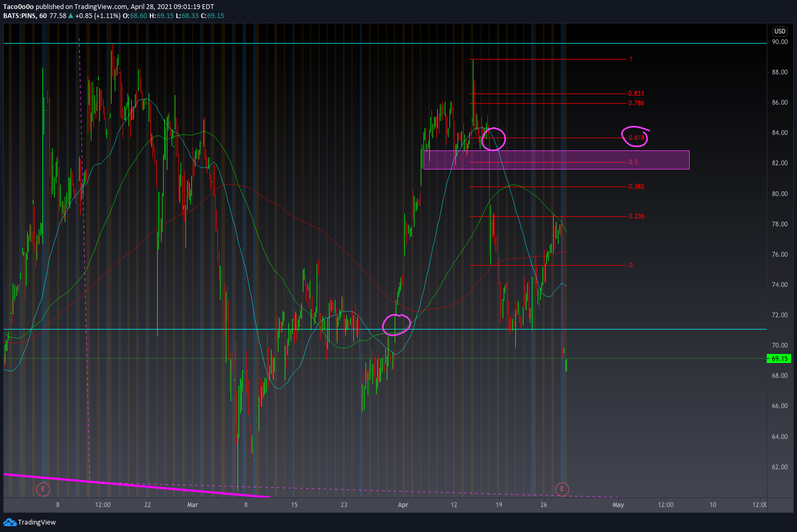The height and width of the screenshot is (532, 797).
Task: Click the 82.00 price axis label
Action: click(779, 163)
